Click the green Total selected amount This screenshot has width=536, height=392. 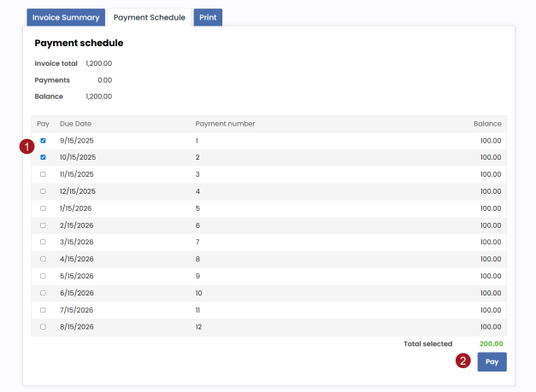(491, 344)
